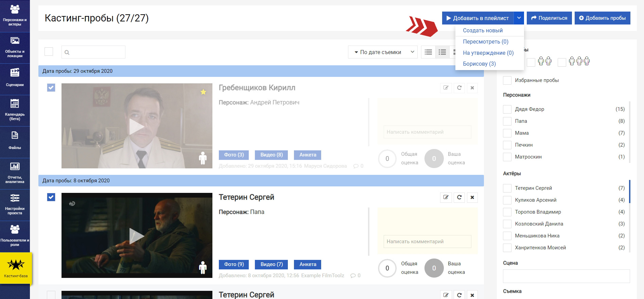The image size is (644, 299).
Task: Click Добавить пробы button
Action: click(602, 18)
